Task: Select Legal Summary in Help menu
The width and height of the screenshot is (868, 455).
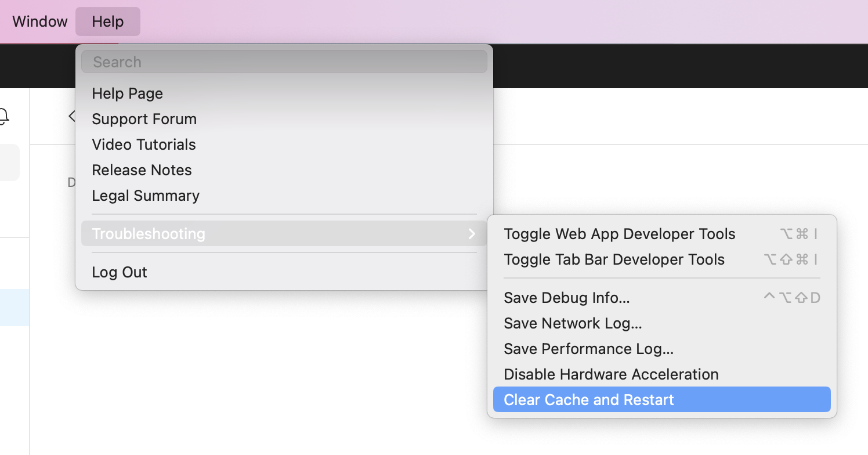Action: pyautogui.click(x=284, y=196)
